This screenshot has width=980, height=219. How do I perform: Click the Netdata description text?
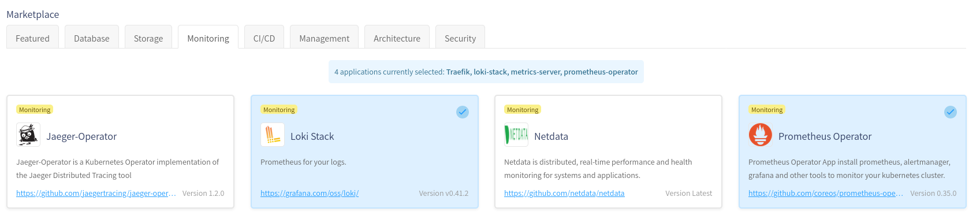click(x=598, y=169)
